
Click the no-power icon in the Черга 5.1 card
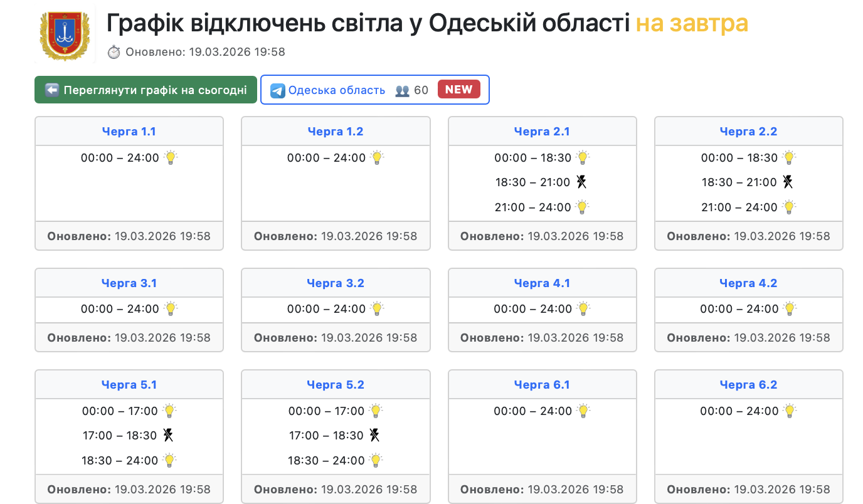pos(168,435)
